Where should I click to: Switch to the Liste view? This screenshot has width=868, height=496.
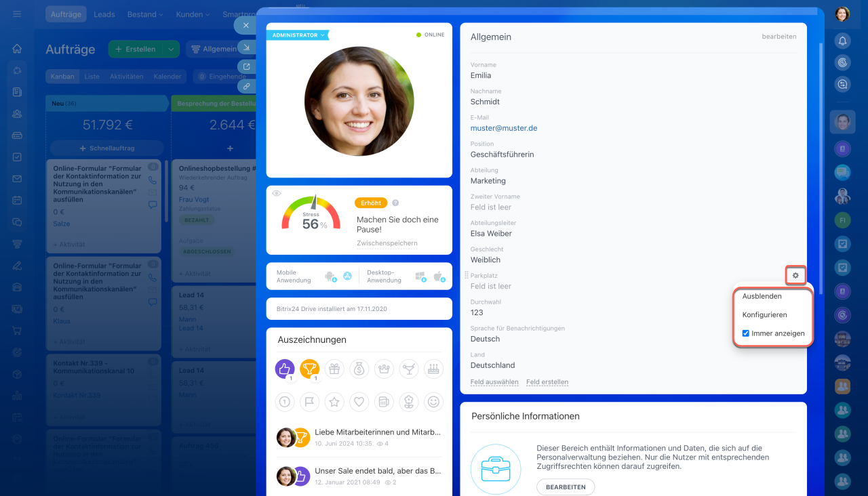92,77
